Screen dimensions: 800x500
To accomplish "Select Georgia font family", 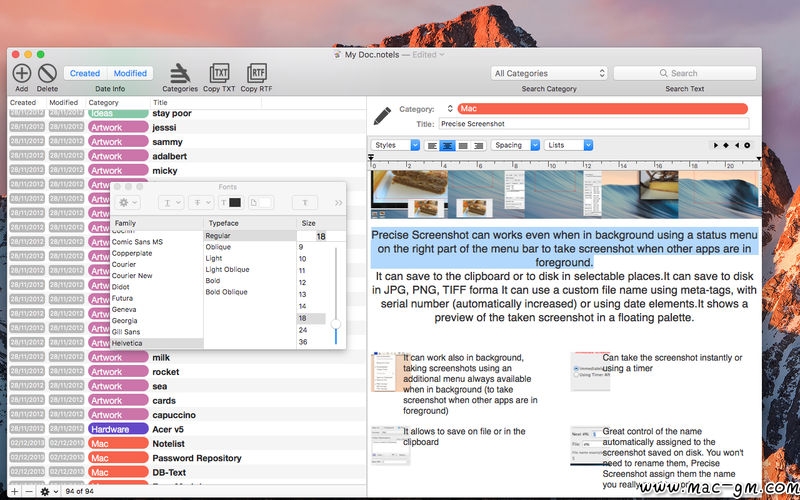I will 124,321.
